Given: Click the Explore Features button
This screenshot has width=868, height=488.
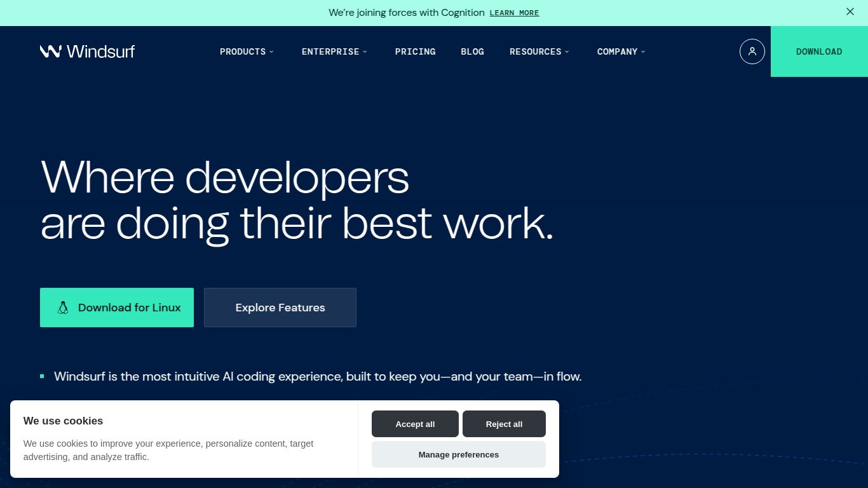Looking at the screenshot, I should tap(280, 308).
